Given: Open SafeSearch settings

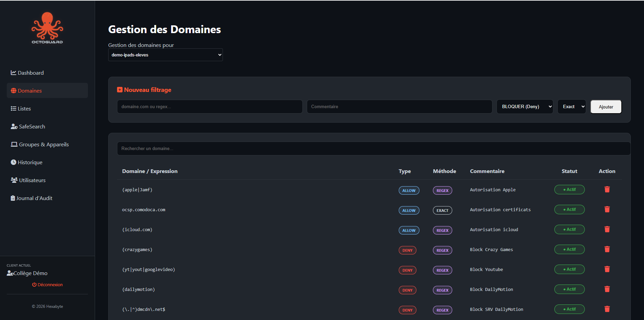Looking at the screenshot, I should coord(47,126).
